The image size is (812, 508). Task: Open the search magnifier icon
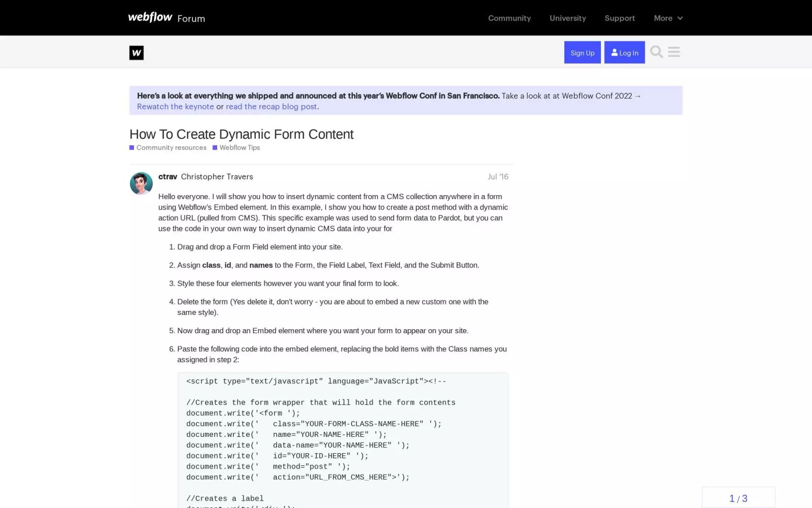pos(656,52)
